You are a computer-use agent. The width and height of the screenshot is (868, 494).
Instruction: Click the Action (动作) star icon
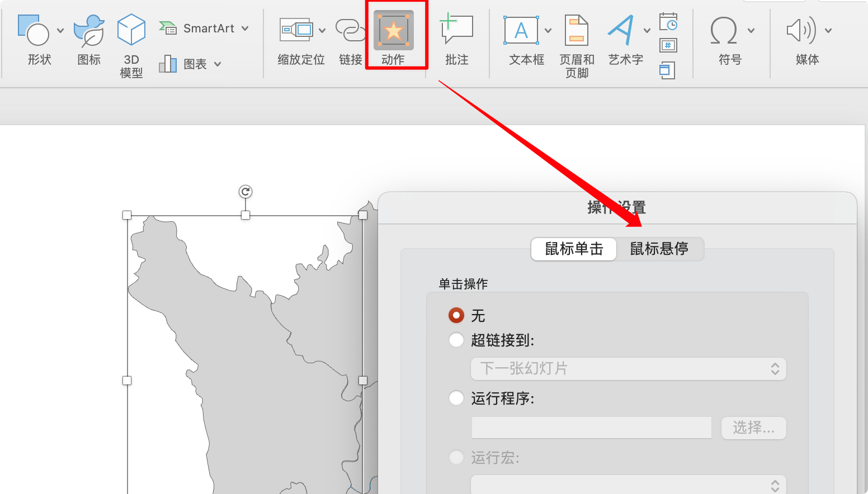click(x=394, y=30)
